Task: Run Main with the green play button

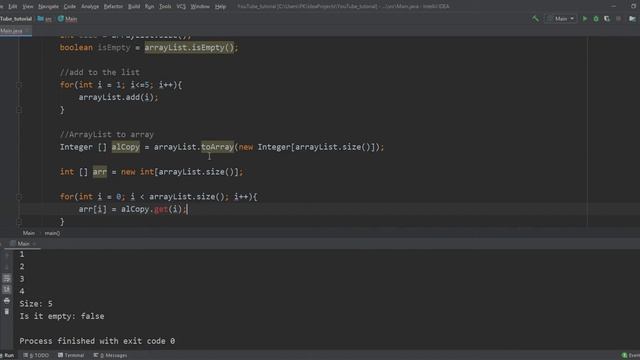Action: coord(584,19)
